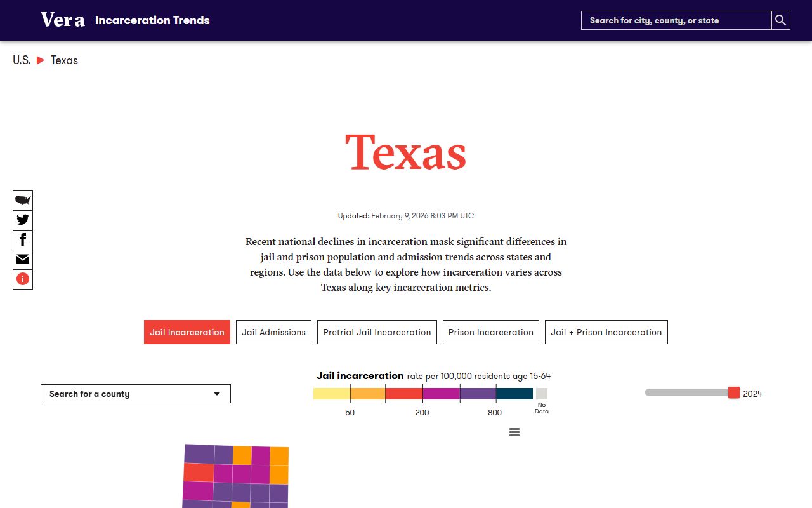
Task: Click the light orange legend swatch
Action: [x=368, y=394]
